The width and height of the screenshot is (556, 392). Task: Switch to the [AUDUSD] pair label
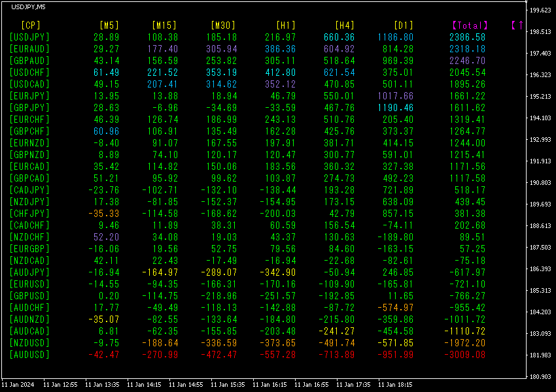(29, 355)
